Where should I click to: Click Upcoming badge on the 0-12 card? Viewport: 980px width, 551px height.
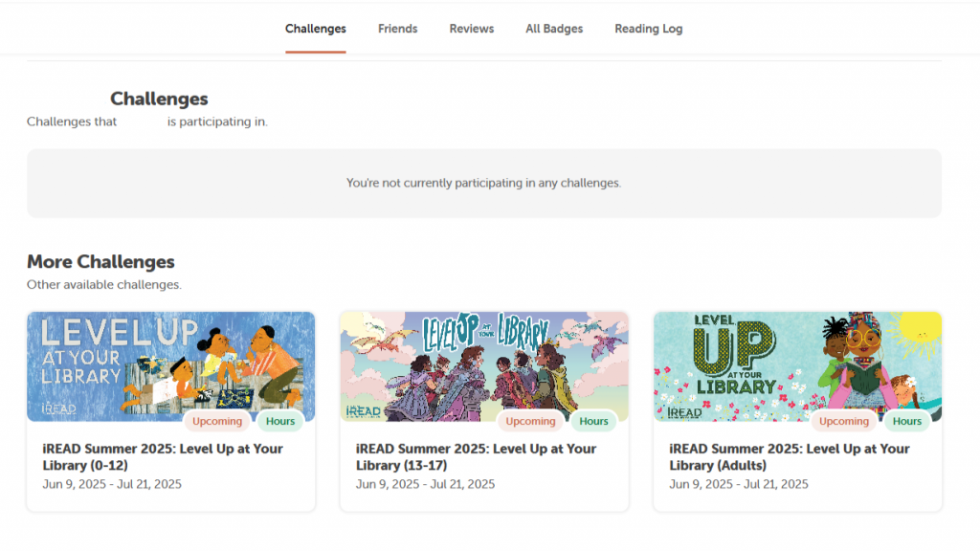click(217, 421)
